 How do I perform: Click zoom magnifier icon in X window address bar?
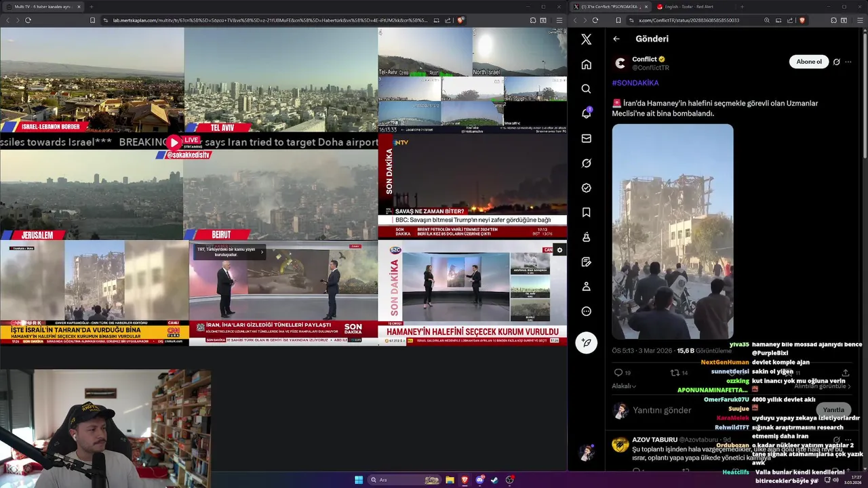767,20
